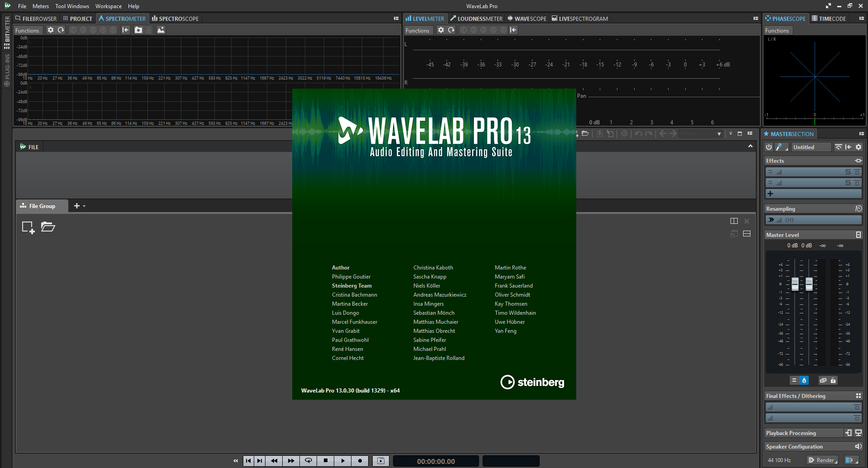The image size is (868, 468).
Task: Collapse the FILE panel with chevron
Action: [x=750, y=146]
